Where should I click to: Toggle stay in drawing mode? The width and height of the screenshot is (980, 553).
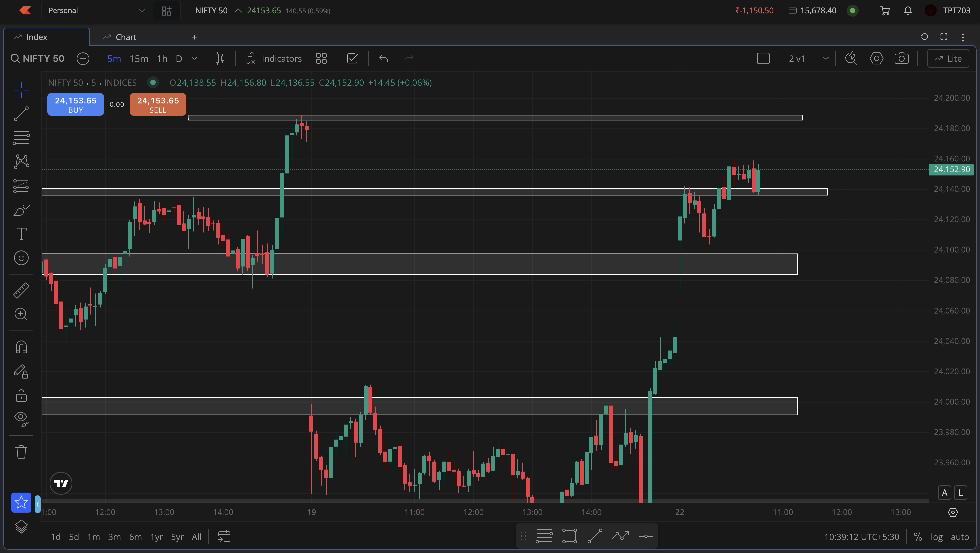(x=21, y=372)
